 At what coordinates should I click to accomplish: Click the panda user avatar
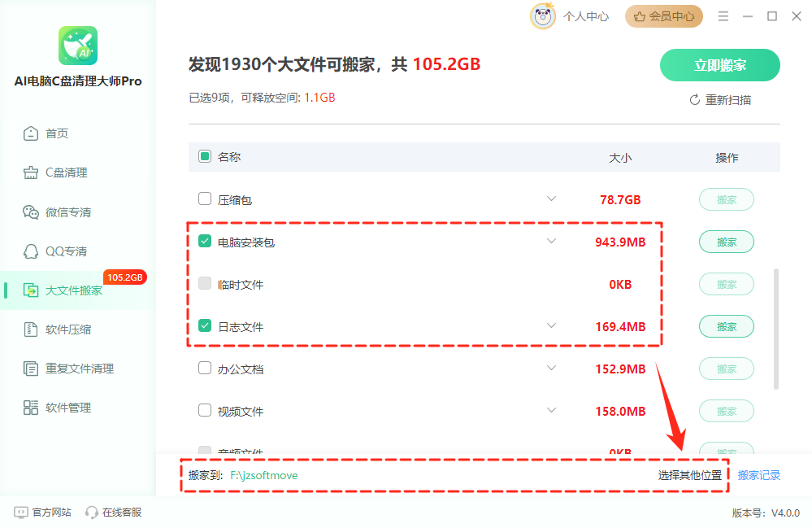pyautogui.click(x=542, y=16)
